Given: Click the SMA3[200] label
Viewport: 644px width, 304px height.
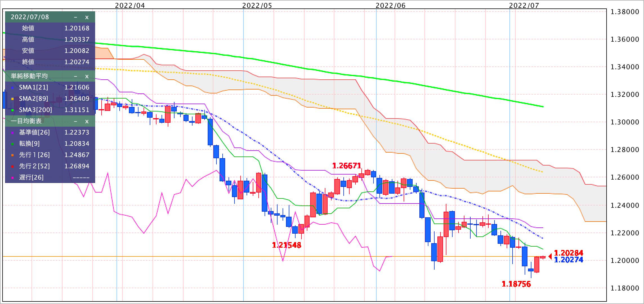Looking at the screenshot, I should [x=35, y=110].
